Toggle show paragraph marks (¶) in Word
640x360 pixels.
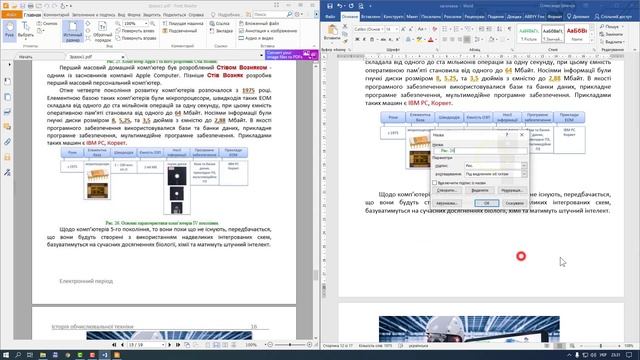click(509, 29)
